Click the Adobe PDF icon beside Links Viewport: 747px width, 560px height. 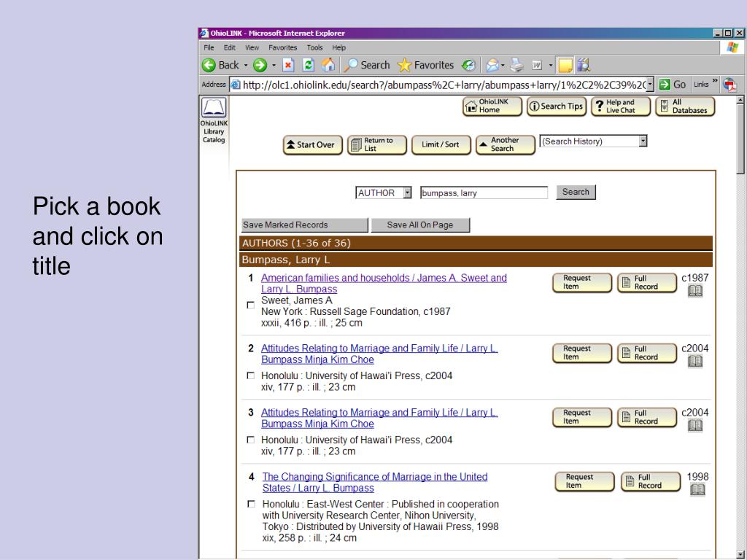pyautogui.click(x=729, y=85)
